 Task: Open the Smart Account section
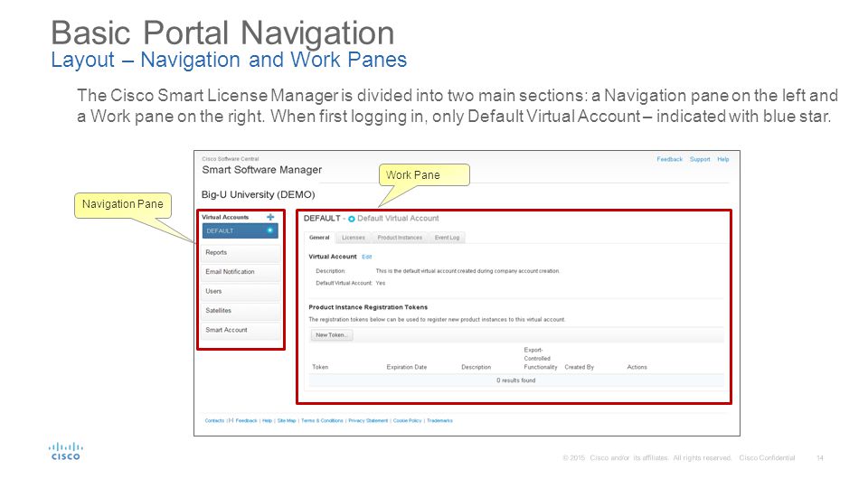pos(241,330)
